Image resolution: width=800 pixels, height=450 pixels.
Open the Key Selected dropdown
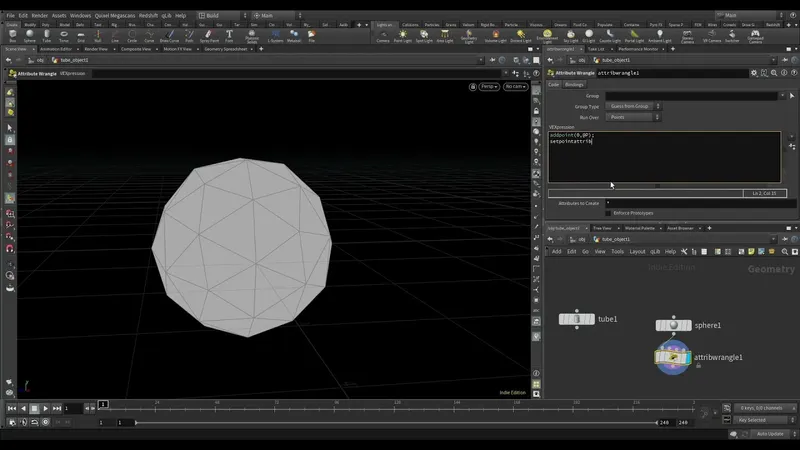765,420
